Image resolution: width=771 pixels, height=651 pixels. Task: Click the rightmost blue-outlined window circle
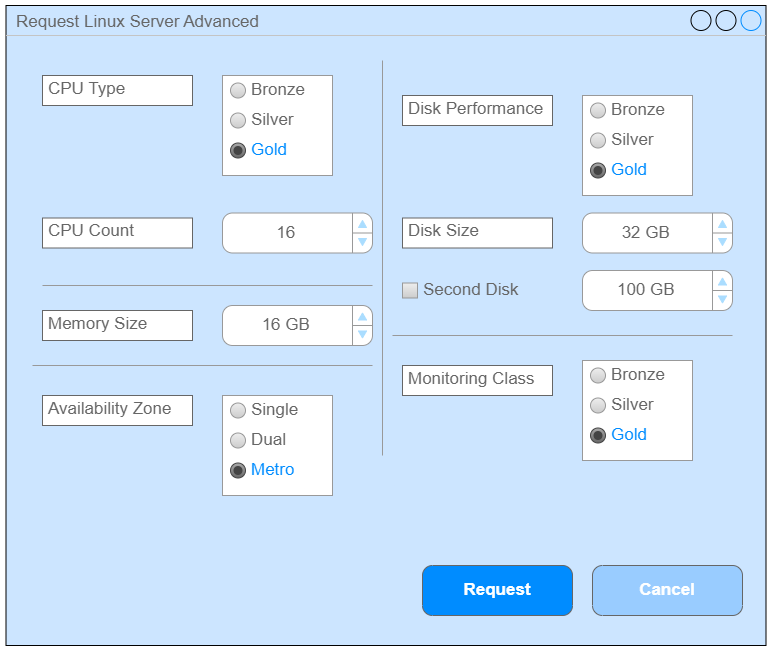coord(751,21)
